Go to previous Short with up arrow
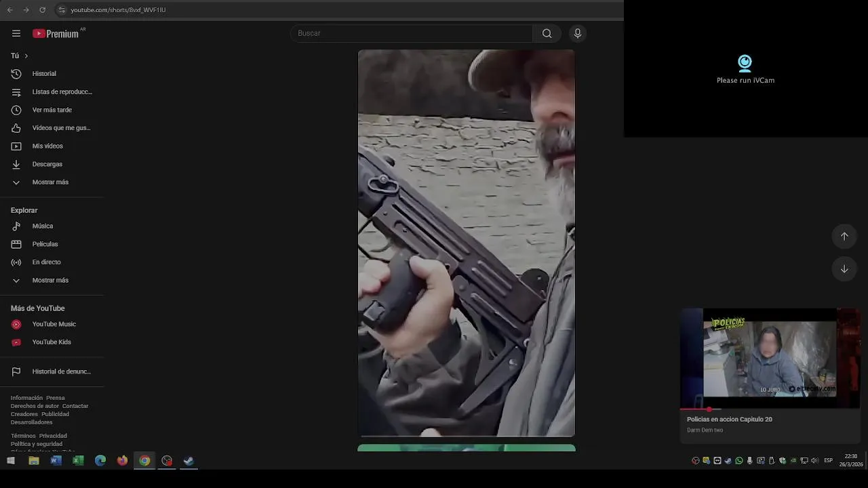Image resolution: width=868 pixels, height=488 pixels. (x=844, y=237)
